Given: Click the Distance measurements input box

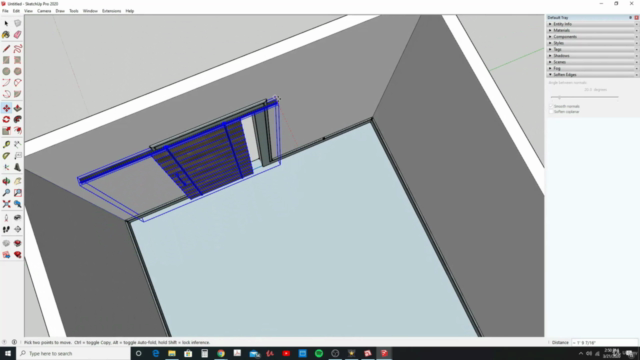Looking at the screenshot, I should [x=604, y=343].
